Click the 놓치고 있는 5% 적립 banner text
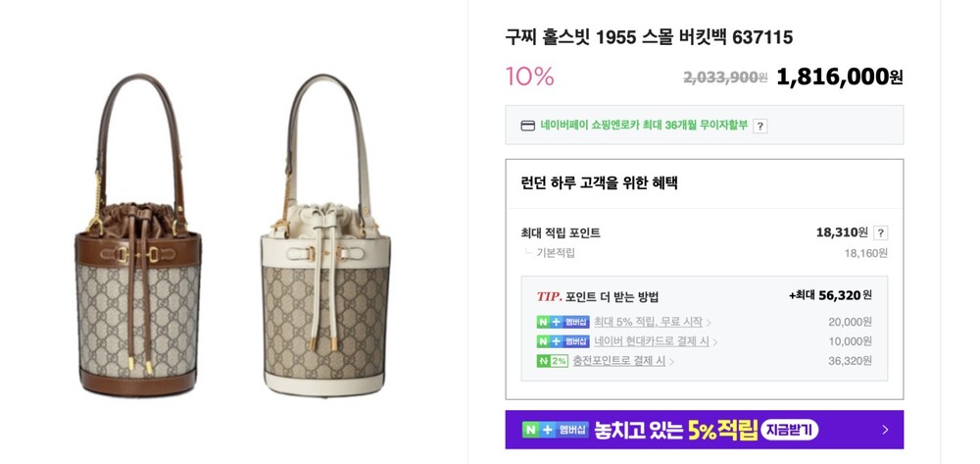The width and height of the screenshot is (980, 464). [x=675, y=430]
